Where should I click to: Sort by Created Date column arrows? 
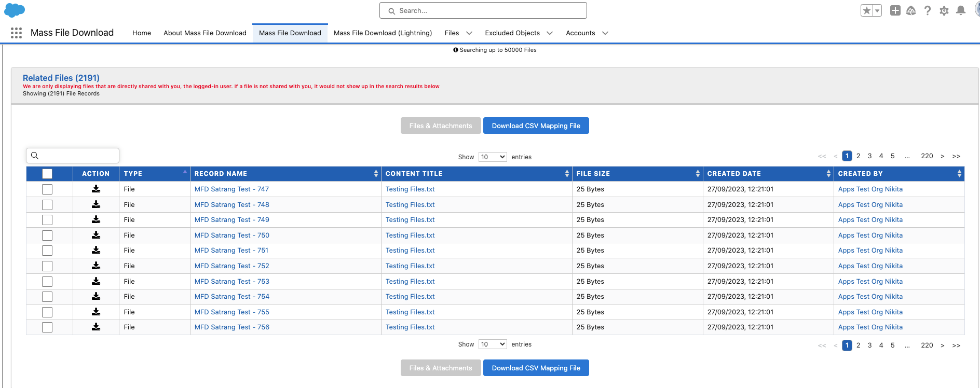tap(828, 174)
